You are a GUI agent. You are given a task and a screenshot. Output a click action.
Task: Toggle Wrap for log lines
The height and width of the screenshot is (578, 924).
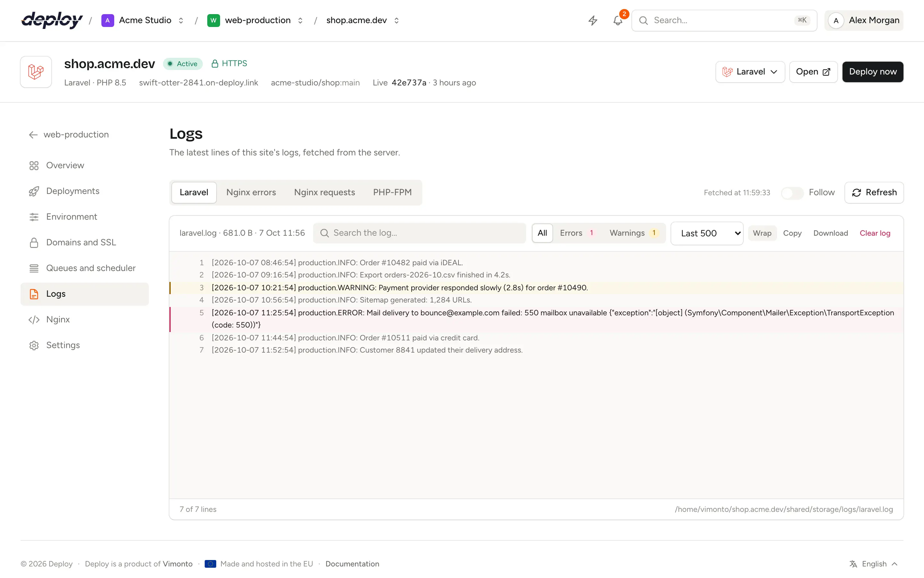tap(762, 233)
